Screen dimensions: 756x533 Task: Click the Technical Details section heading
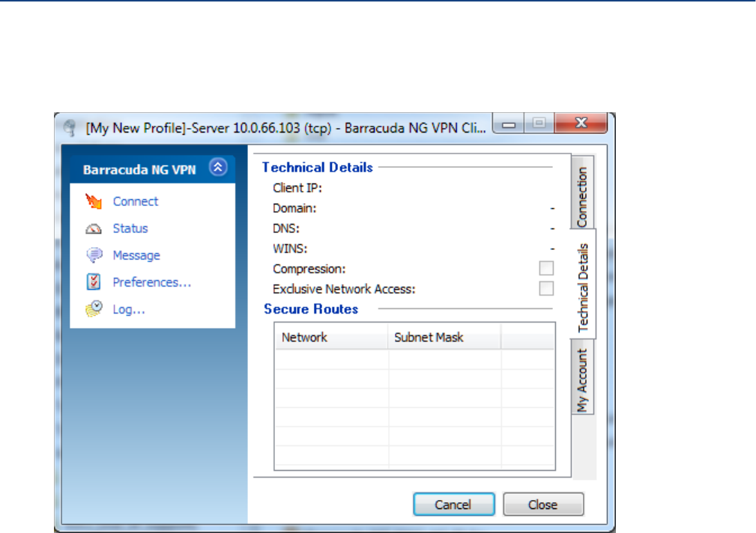pyautogui.click(x=317, y=167)
